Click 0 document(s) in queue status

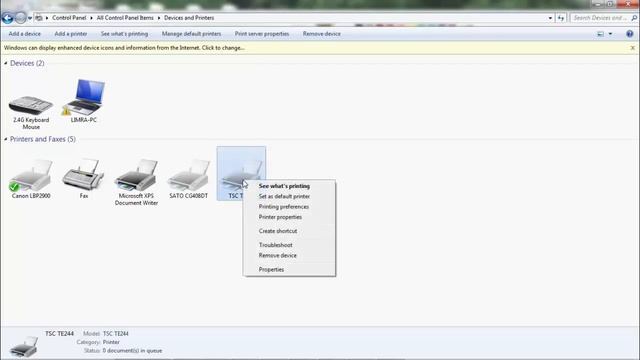tap(132, 351)
